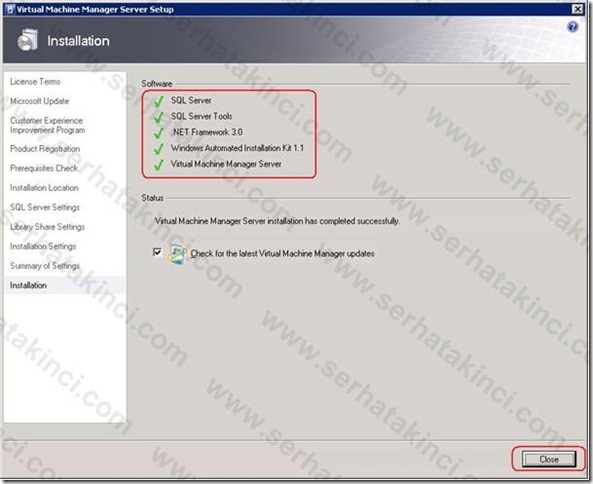
Task: Click the Installation header disc icon
Action: point(28,40)
